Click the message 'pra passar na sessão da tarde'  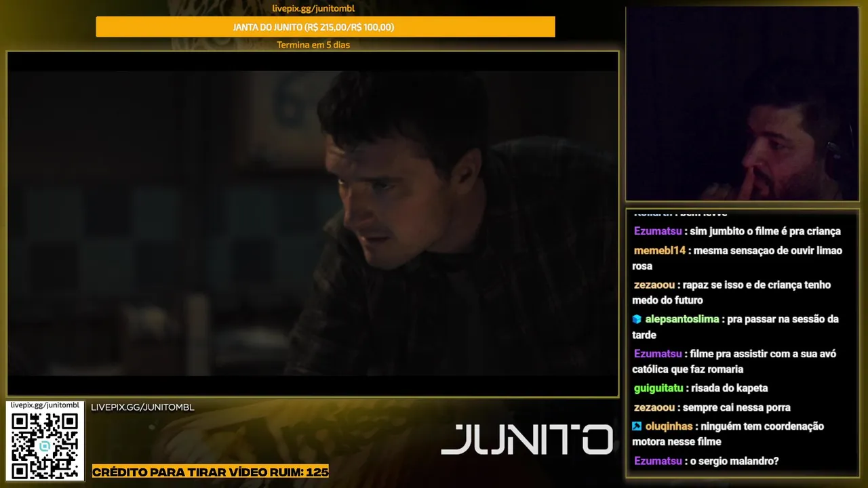pos(736,327)
